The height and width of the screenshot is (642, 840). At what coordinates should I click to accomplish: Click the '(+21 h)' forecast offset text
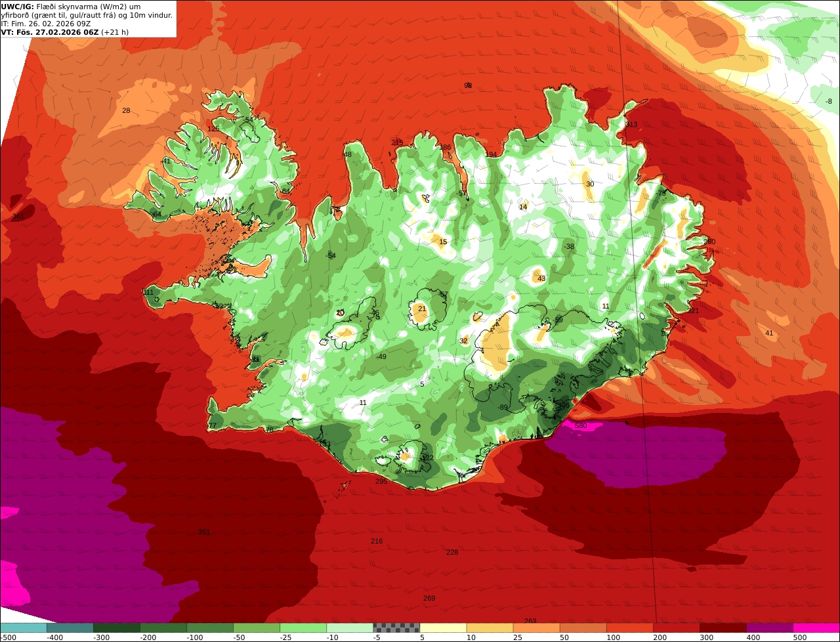click(x=115, y=32)
